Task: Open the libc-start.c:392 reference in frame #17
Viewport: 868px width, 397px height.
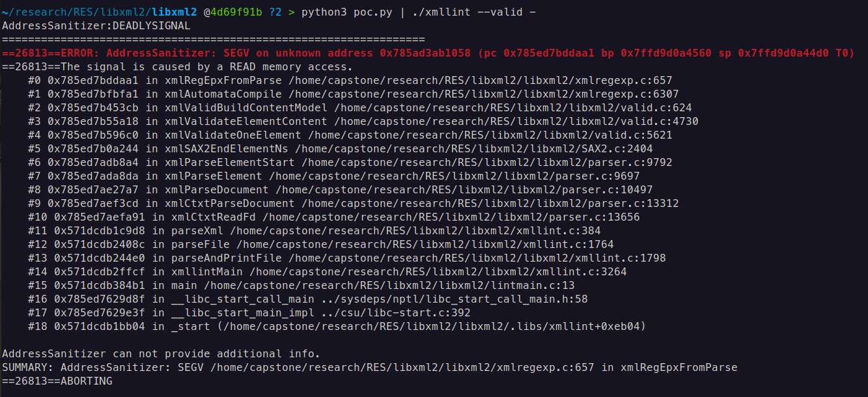Action: (419, 313)
